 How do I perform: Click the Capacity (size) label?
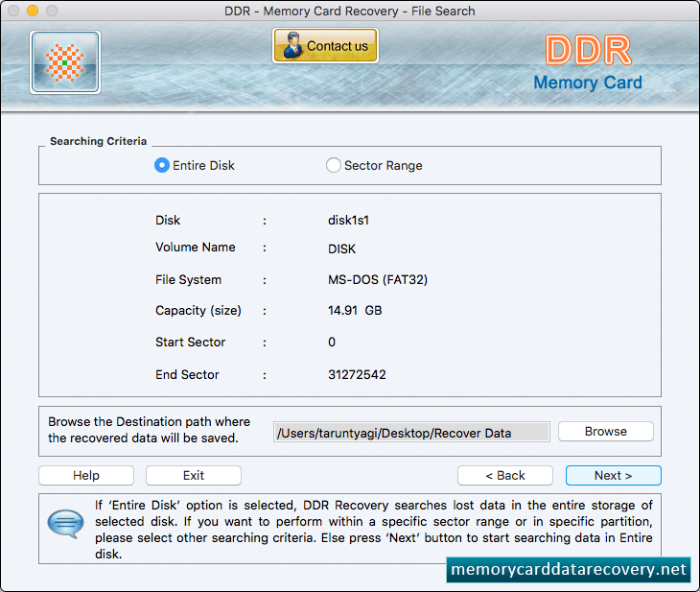click(198, 311)
